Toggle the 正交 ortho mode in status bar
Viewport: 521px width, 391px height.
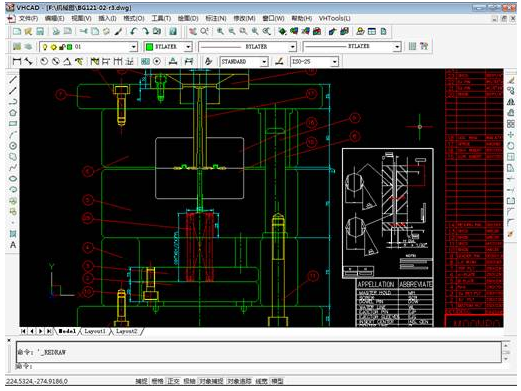(173, 381)
